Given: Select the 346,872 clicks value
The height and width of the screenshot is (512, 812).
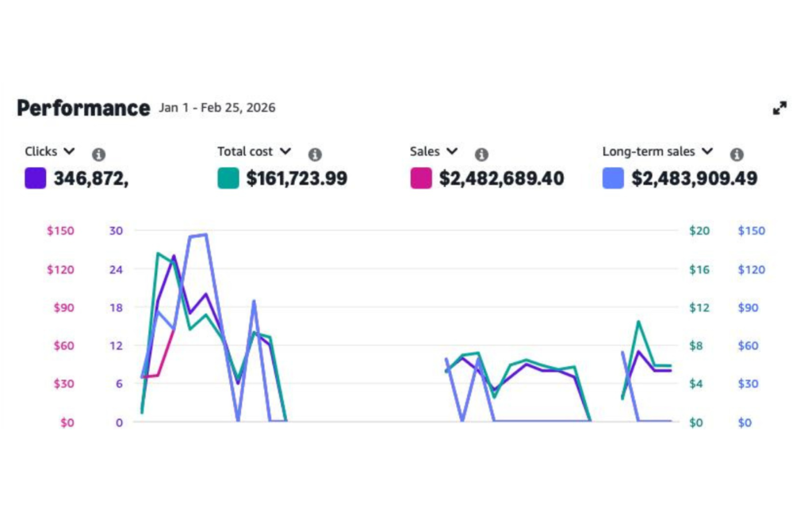Looking at the screenshot, I should 90,178.
